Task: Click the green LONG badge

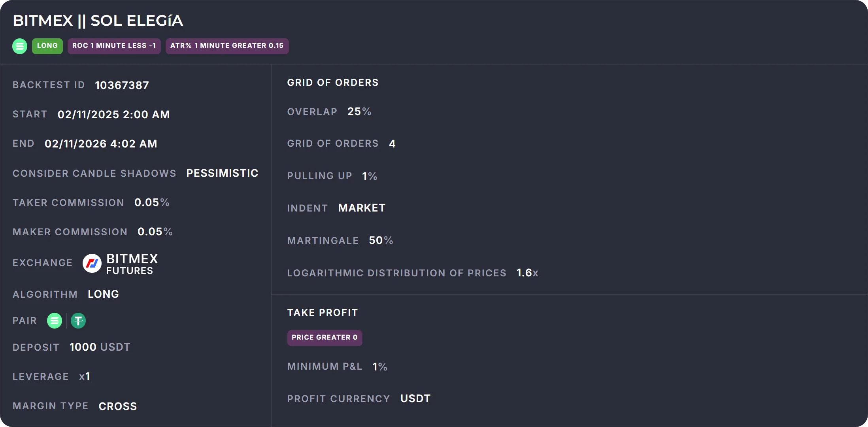Action: (47, 46)
